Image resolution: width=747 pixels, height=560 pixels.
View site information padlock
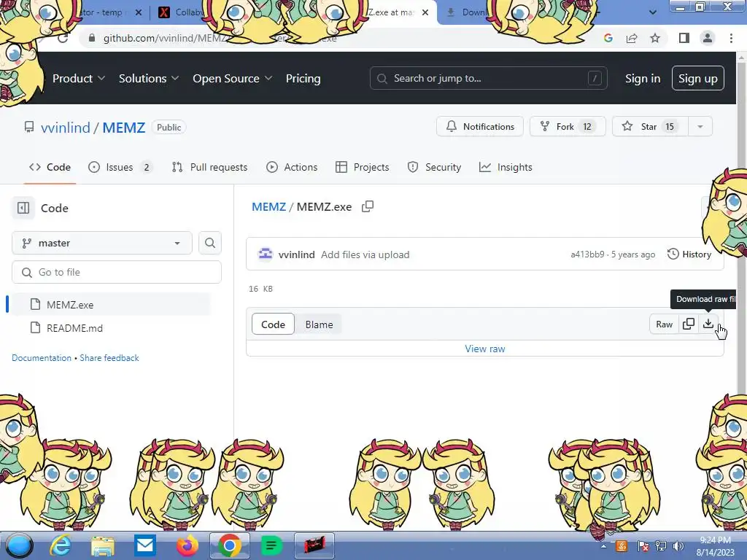pos(92,38)
